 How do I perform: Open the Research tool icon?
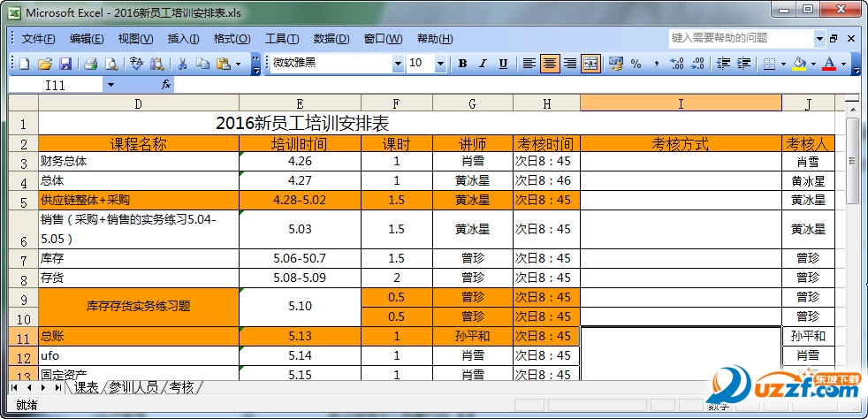point(156,64)
